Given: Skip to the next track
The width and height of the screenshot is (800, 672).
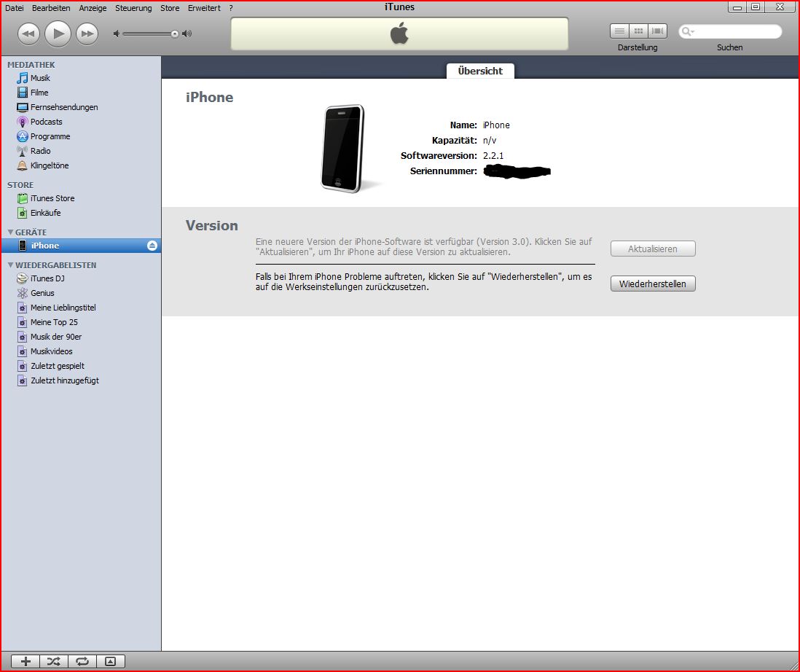Looking at the screenshot, I should (x=87, y=34).
